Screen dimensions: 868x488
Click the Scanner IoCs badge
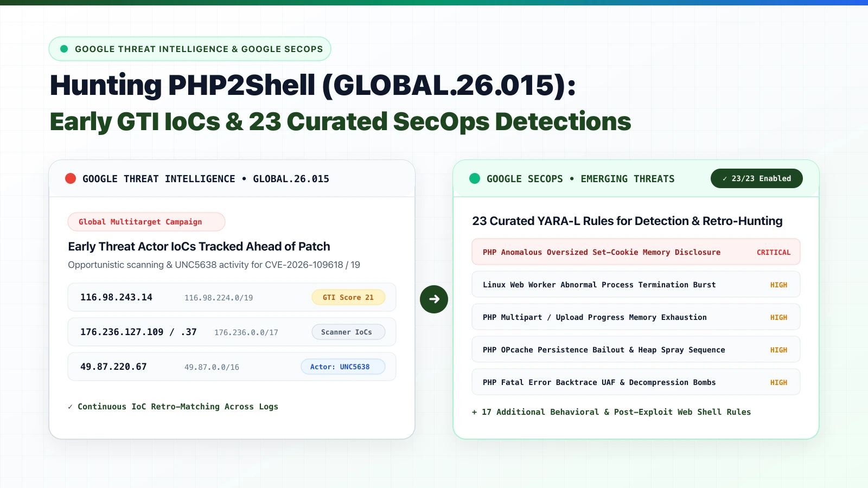pyautogui.click(x=348, y=332)
